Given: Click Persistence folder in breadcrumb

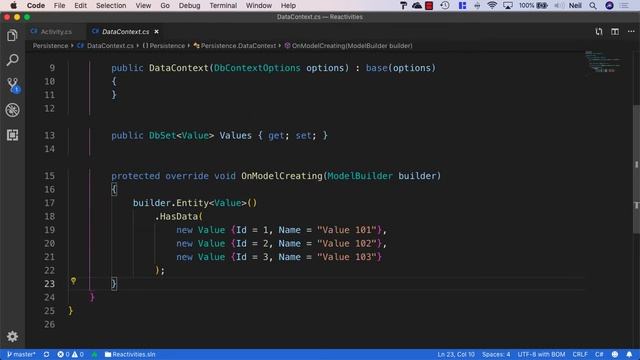Looking at the screenshot, I should (x=50, y=46).
